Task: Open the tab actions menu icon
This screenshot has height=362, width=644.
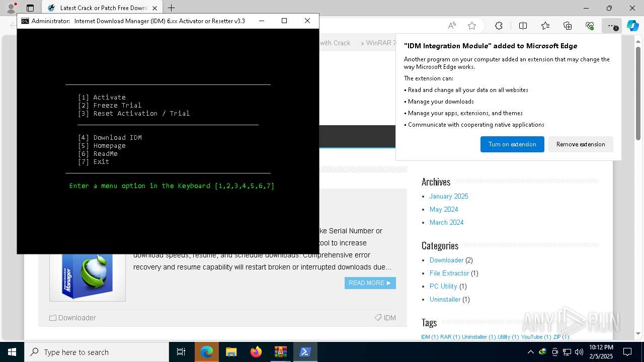Action: click(30, 8)
